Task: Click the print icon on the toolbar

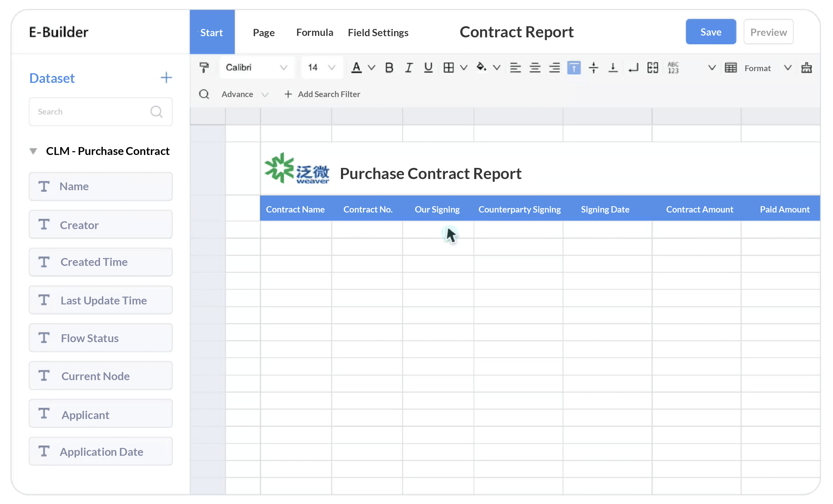Action: point(807,68)
